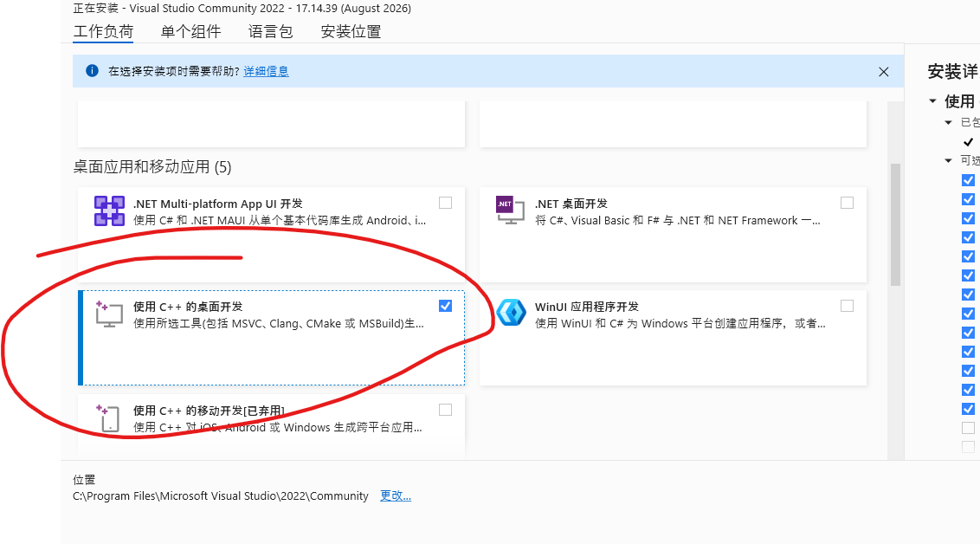
Task: Check the first unchecked optional component in details
Action: coord(968,428)
